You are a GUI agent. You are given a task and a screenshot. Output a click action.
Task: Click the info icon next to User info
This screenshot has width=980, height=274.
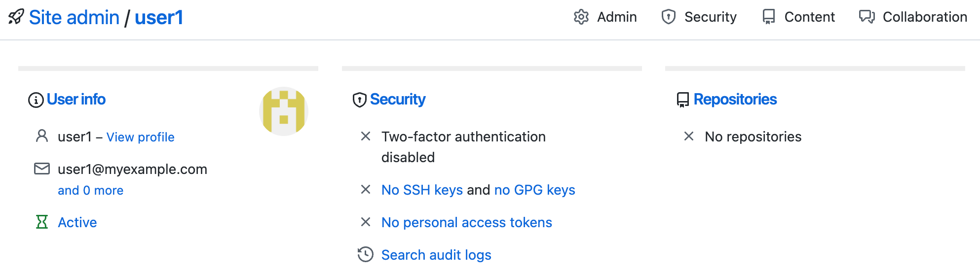36,100
